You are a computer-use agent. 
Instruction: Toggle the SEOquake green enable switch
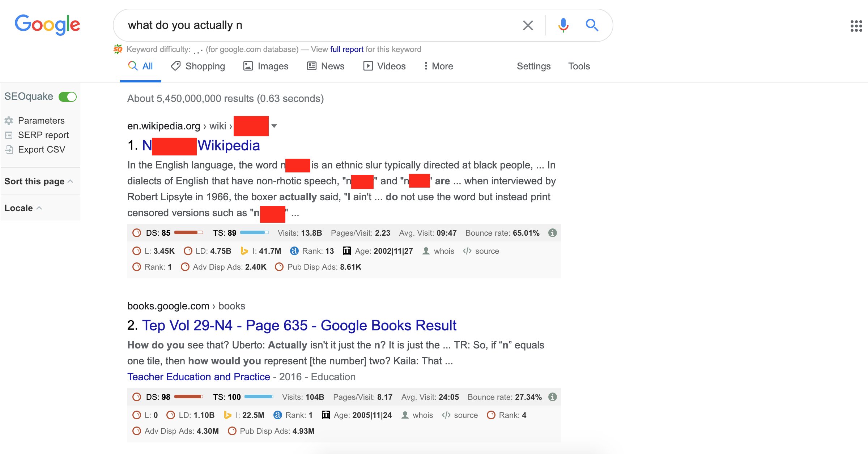pos(68,96)
